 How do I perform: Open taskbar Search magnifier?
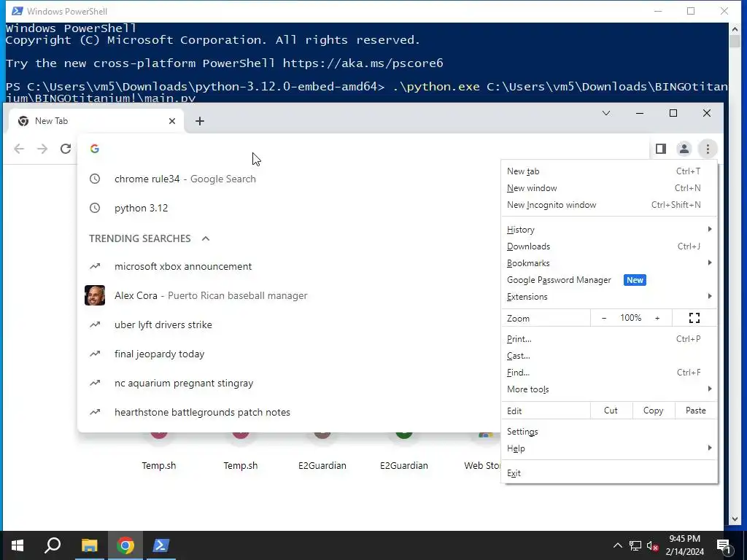(53, 545)
